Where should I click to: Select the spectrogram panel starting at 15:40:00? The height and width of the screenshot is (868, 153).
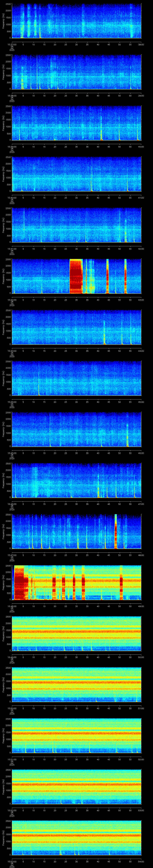coord(76,174)
